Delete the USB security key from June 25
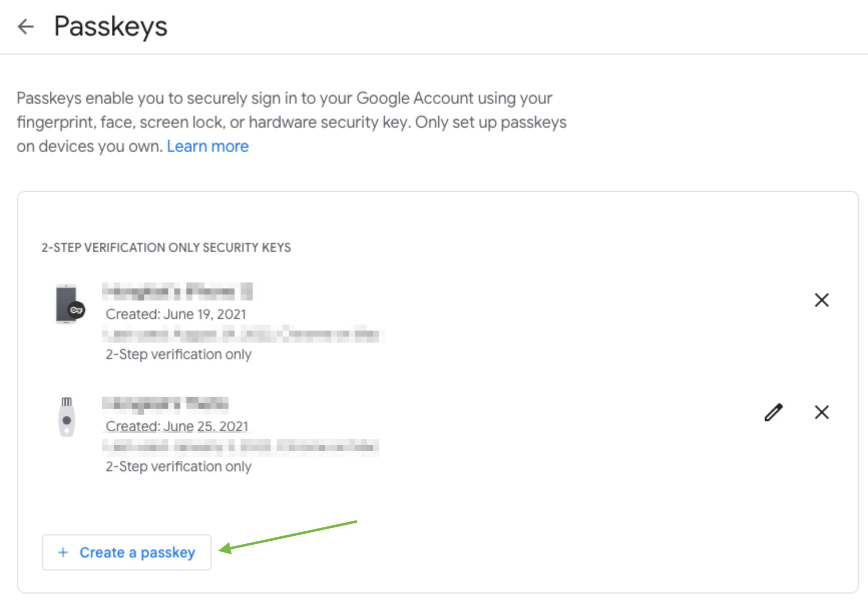868x605 pixels. coord(821,412)
